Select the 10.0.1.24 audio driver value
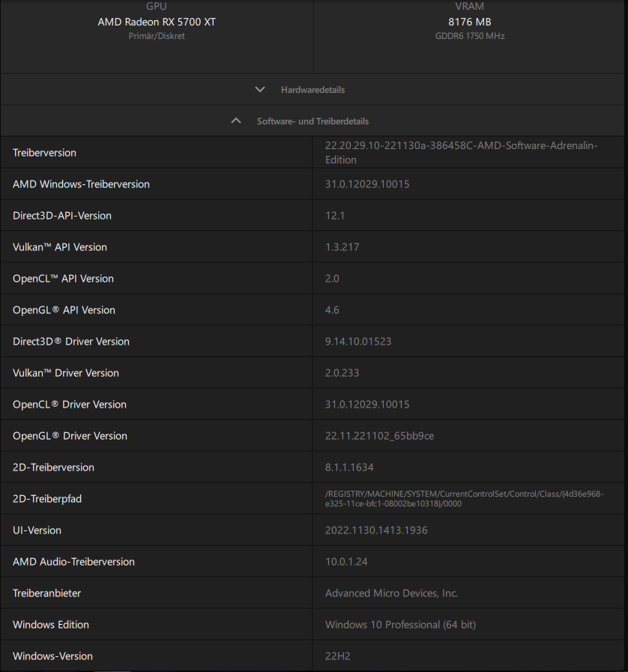The image size is (628, 672). (346, 562)
